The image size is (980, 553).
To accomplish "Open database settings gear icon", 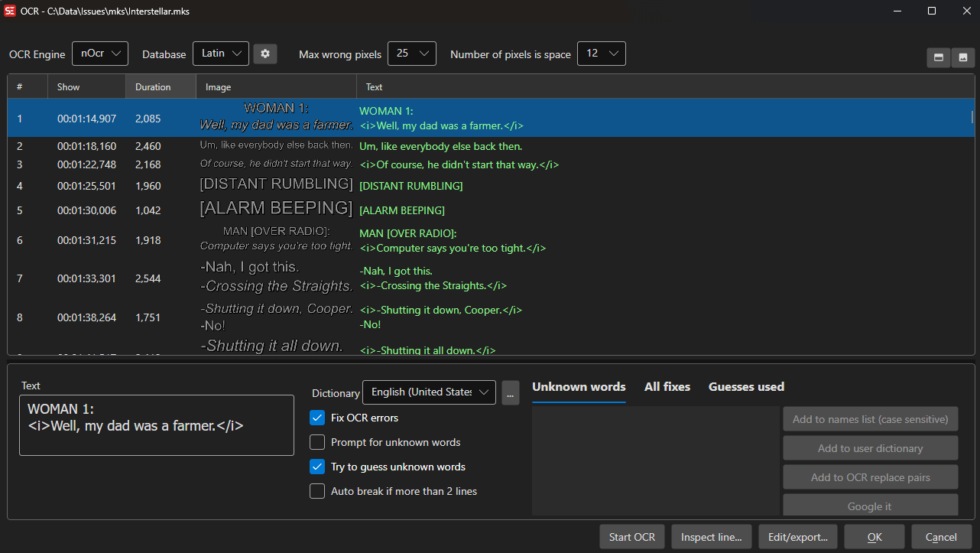I will click(265, 54).
